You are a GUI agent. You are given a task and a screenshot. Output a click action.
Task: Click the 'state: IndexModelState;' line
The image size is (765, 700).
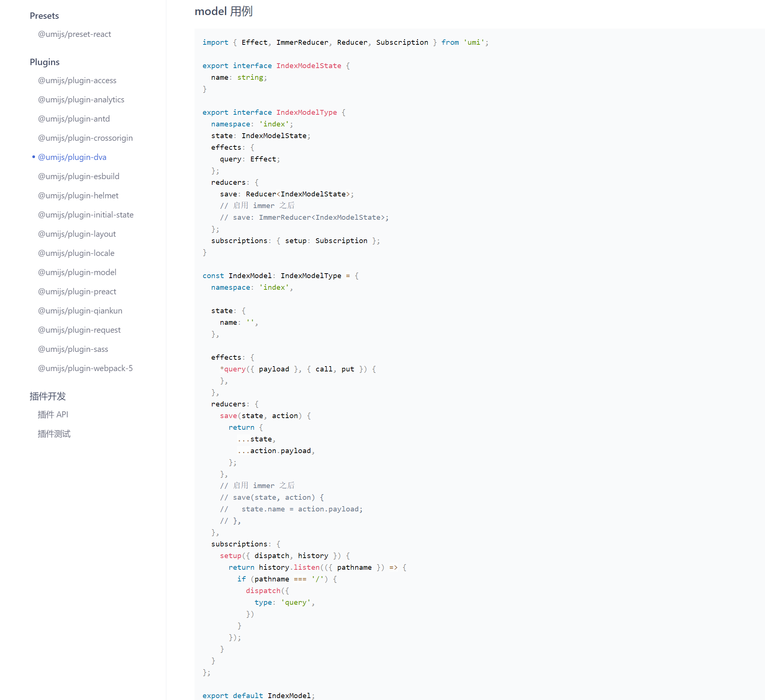click(261, 136)
